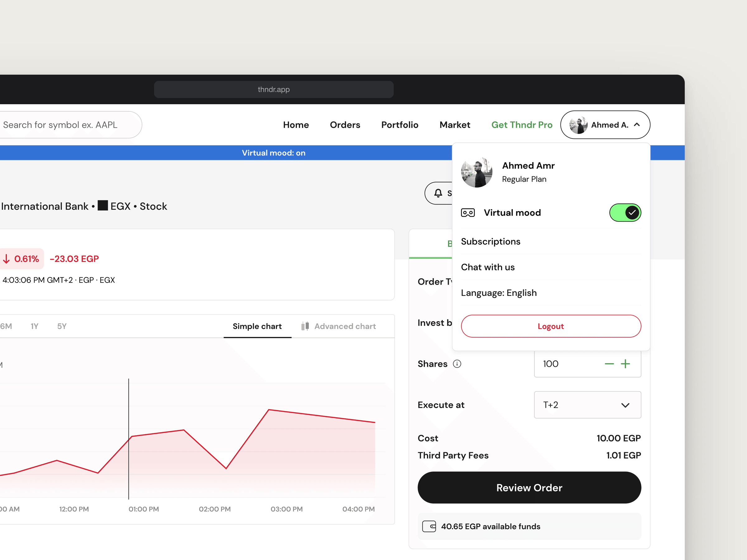
Task: Open the Execute at T+2 dropdown
Action: 587,405
